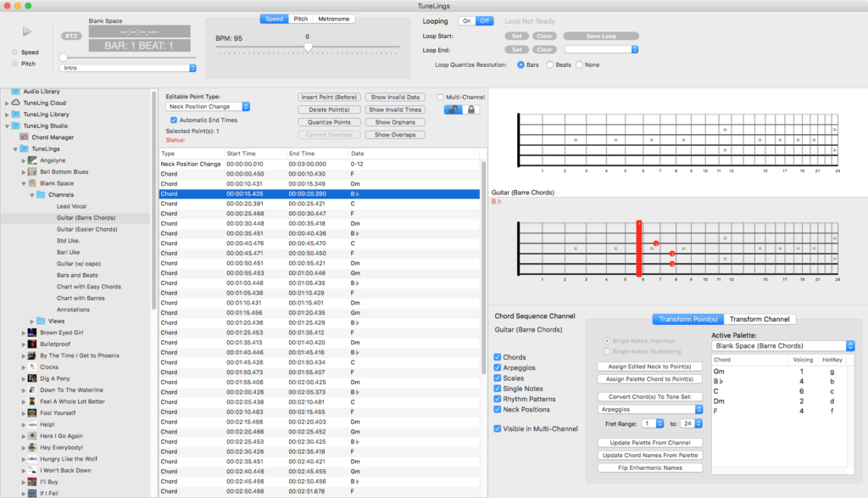Viewport: 868px width, 498px height.
Task: Click the TuneLing Cloud cloud icon
Action: (15, 103)
